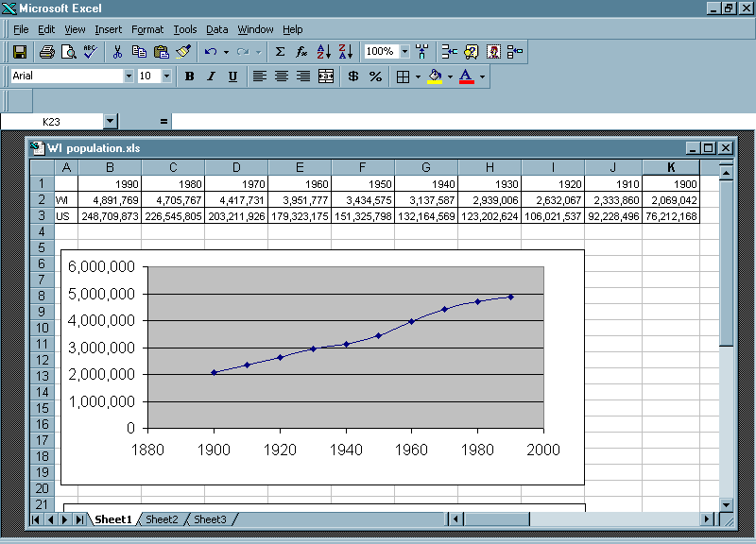Viewport: 756px width, 544px height.
Task: Open the Arial font name dropdown
Action: tap(129, 76)
